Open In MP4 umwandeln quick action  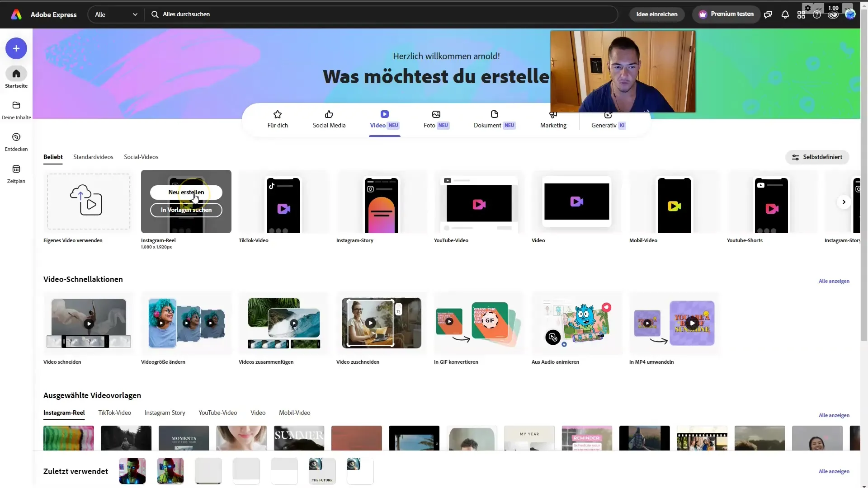coord(675,324)
